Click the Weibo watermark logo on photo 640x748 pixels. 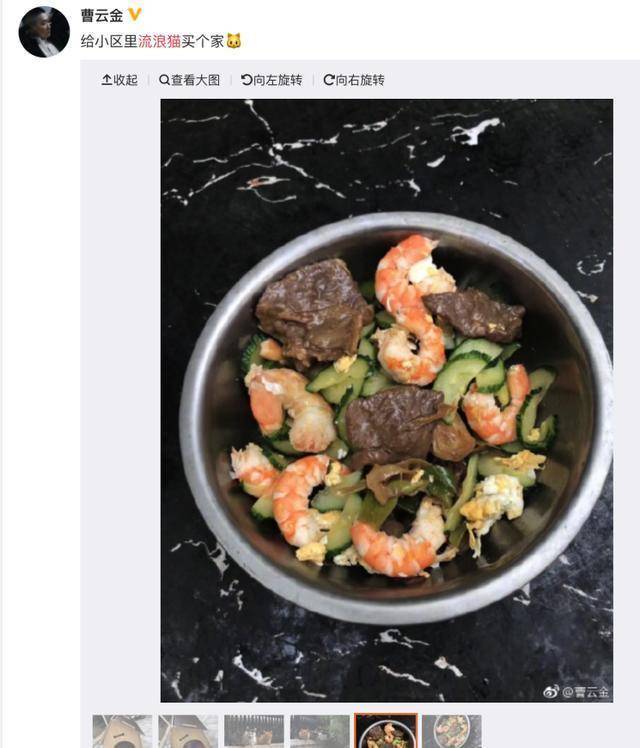point(551,692)
